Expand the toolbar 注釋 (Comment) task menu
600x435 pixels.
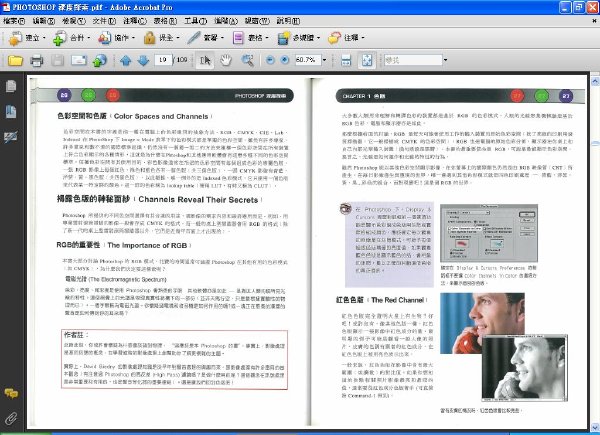tap(346, 38)
